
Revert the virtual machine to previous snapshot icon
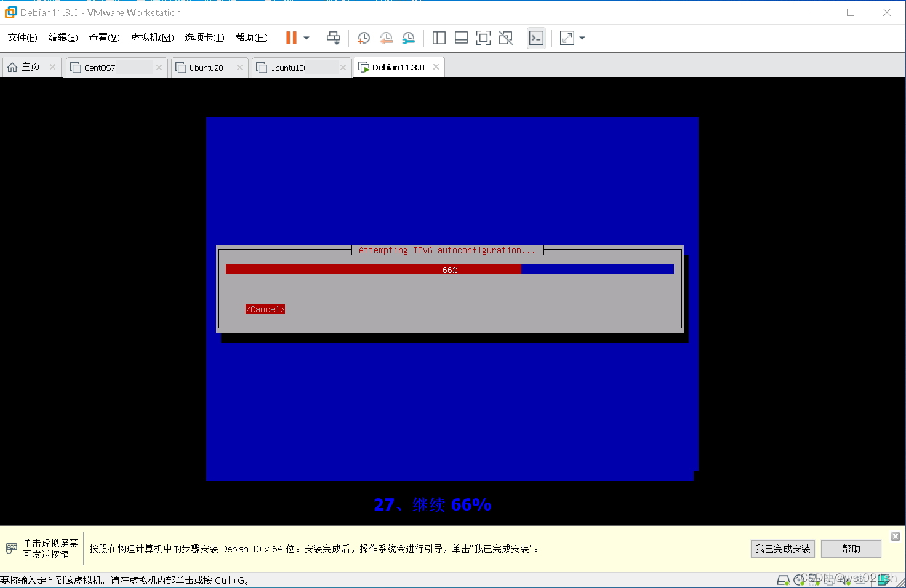(x=386, y=38)
